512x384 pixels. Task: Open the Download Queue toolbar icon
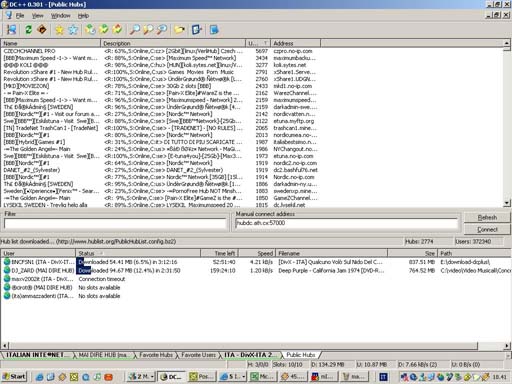click(x=90, y=30)
